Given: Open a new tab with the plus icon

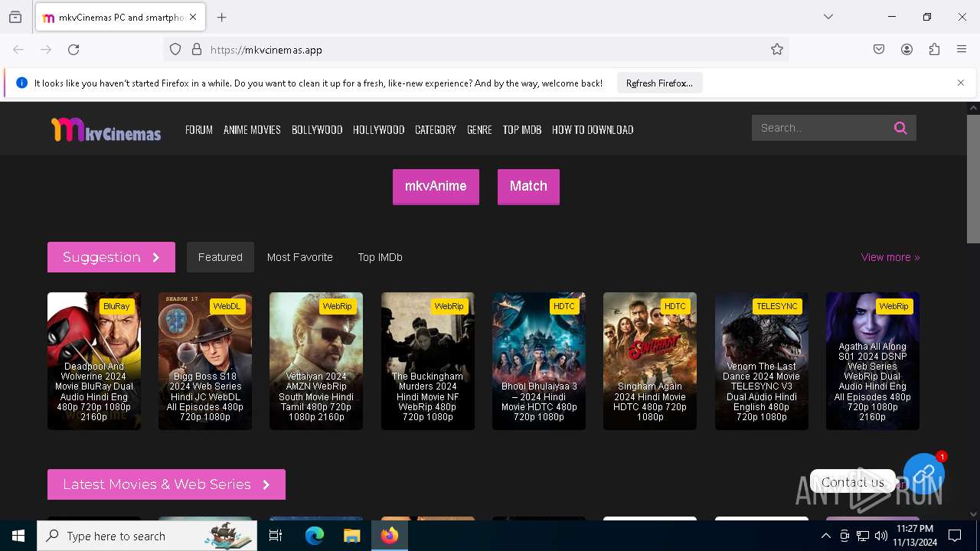Looking at the screenshot, I should pos(222,17).
